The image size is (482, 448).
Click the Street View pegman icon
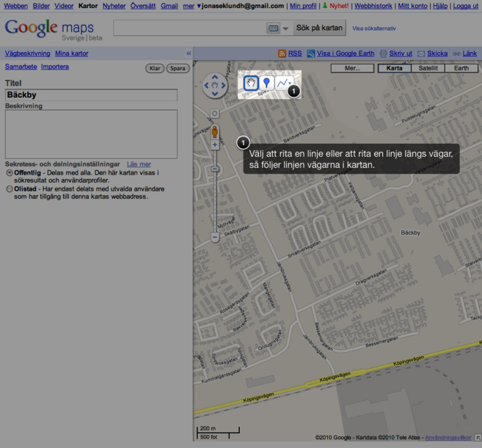(215, 132)
